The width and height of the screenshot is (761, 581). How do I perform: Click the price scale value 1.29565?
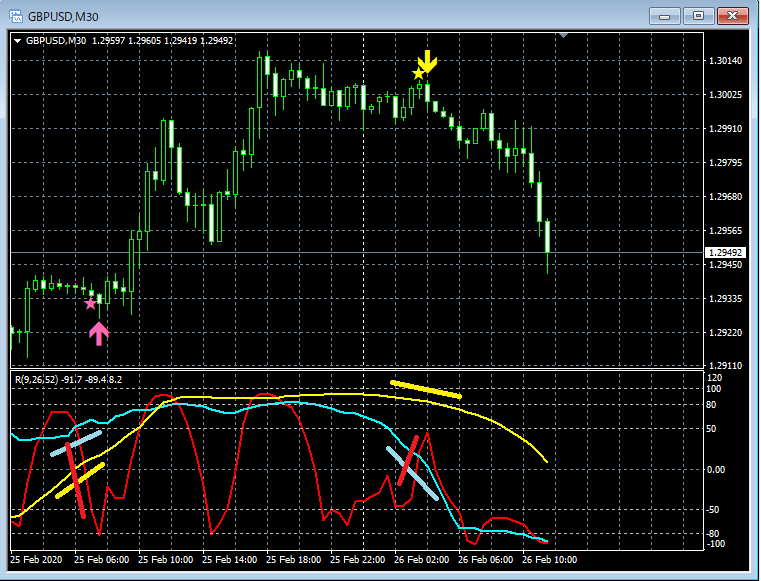point(725,231)
